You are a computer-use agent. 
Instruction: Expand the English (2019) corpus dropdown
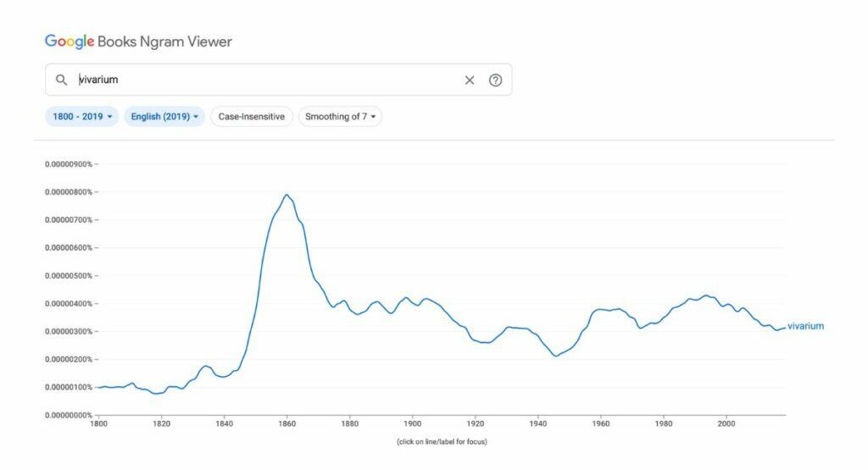tap(164, 117)
